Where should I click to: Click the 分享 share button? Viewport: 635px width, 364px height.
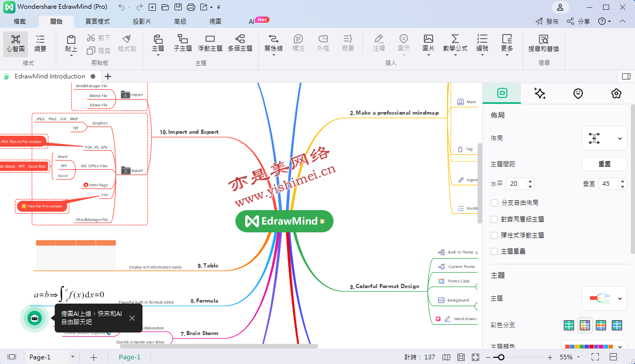[578, 21]
